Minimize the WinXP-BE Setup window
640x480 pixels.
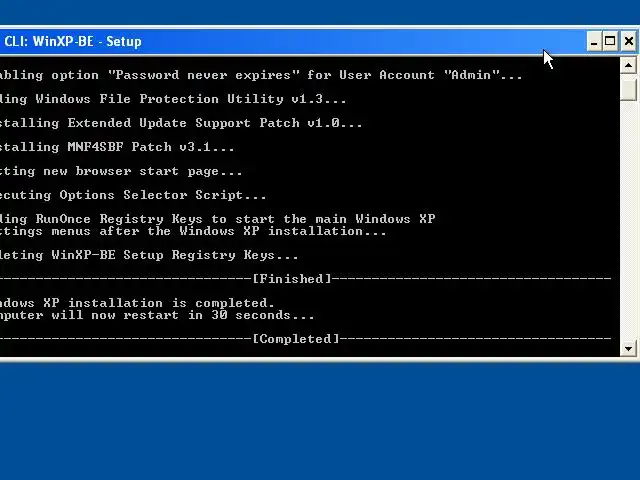point(594,41)
